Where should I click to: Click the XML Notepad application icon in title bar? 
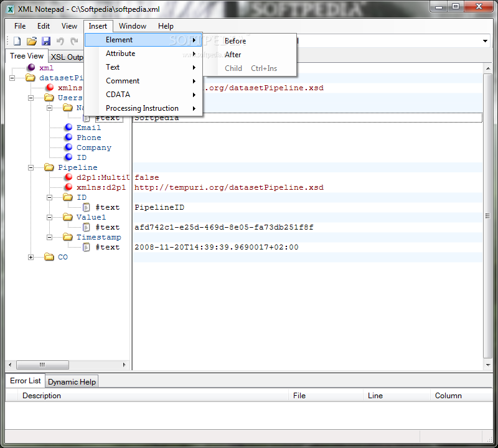[11, 9]
